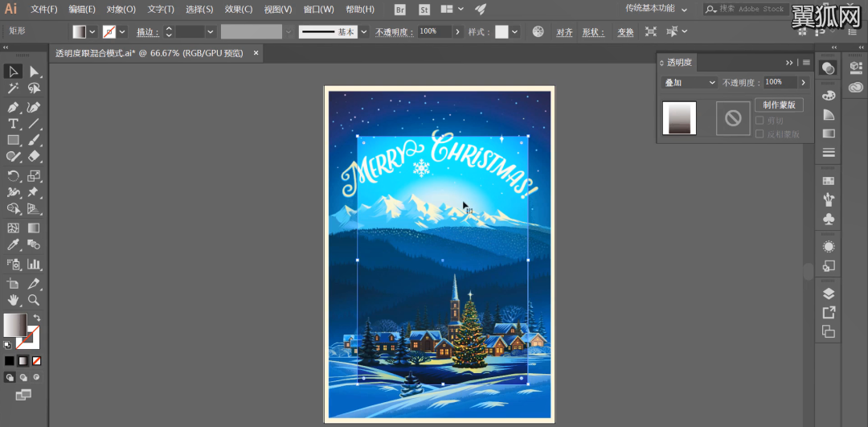The height and width of the screenshot is (427, 868).
Task: Open the stroke weight dropdown
Action: (x=211, y=32)
